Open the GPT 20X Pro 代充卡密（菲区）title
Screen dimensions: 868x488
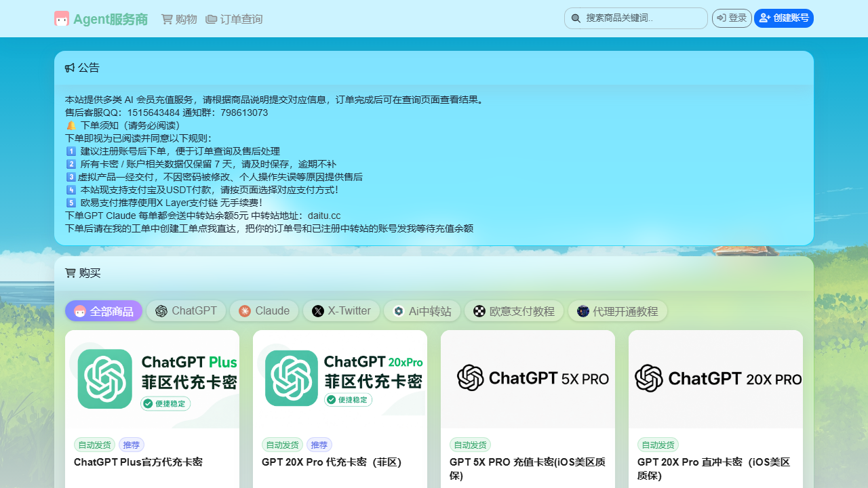(x=332, y=462)
